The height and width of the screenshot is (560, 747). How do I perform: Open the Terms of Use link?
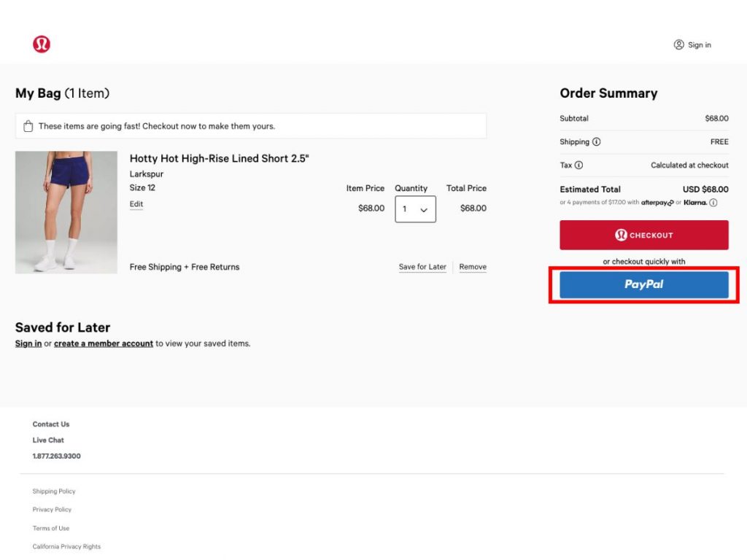pos(51,528)
